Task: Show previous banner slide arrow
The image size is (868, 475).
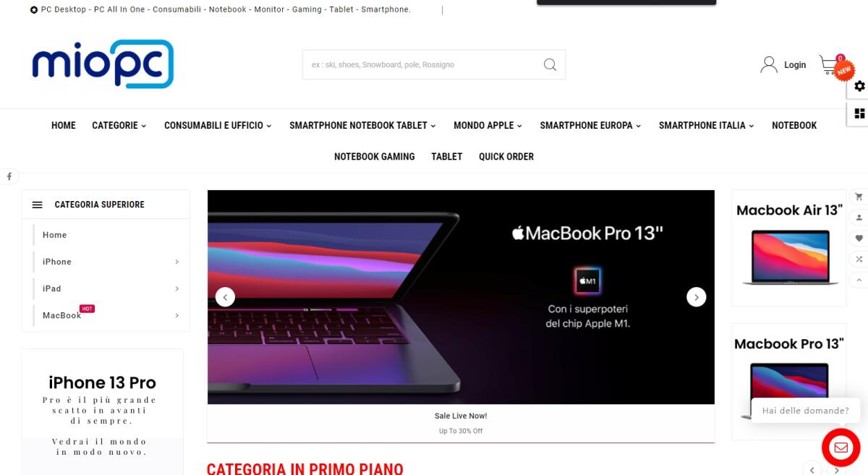Action: click(x=225, y=296)
